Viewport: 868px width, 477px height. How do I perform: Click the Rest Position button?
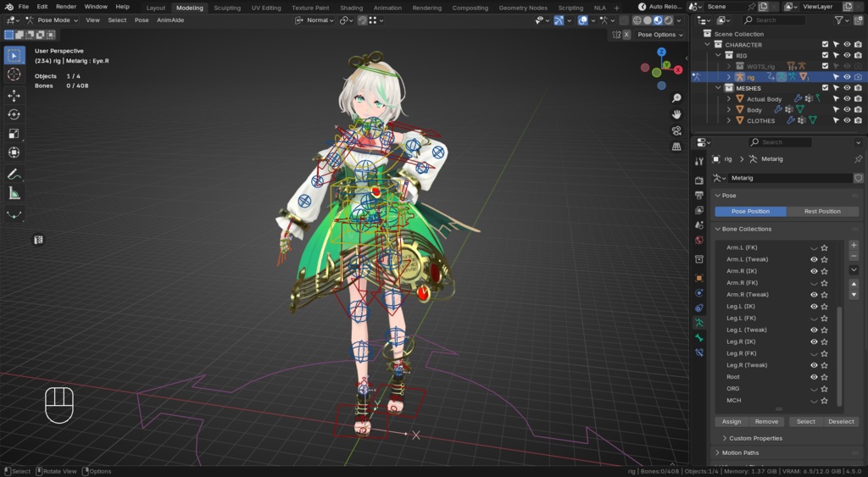click(x=822, y=211)
